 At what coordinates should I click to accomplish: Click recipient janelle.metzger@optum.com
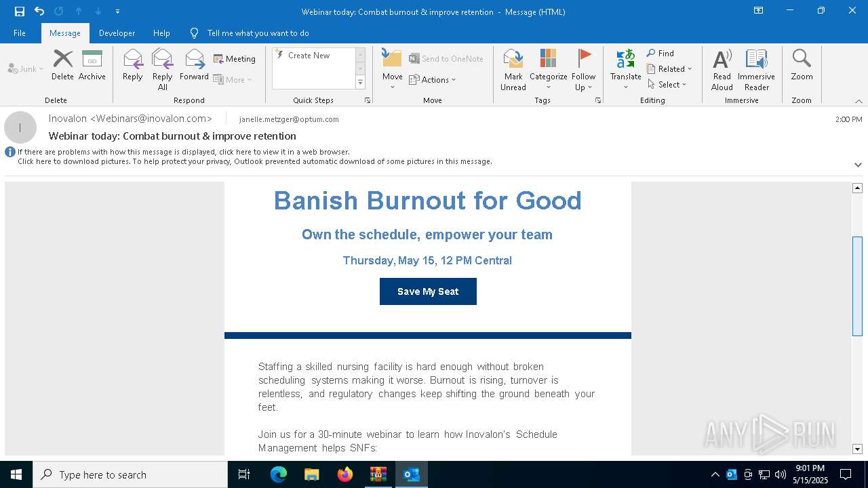(x=289, y=119)
